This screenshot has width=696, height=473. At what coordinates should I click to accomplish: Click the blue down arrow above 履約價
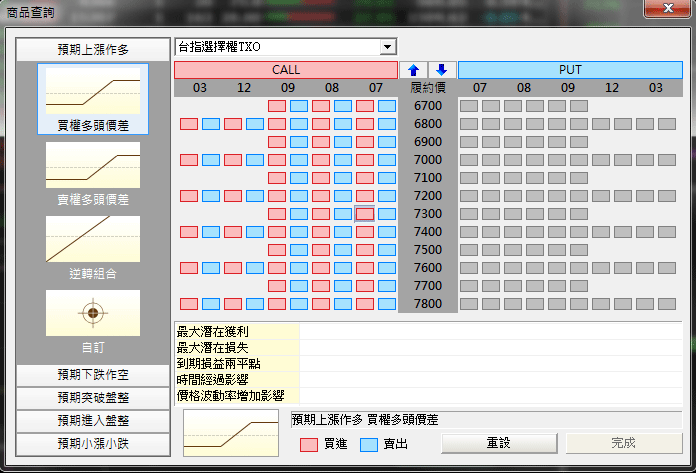(x=442, y=70)
